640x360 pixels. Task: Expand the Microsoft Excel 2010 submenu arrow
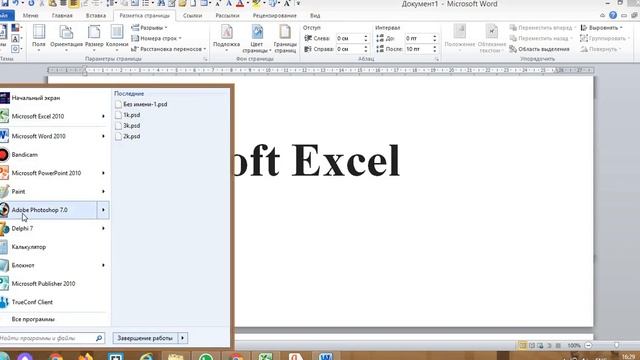click(x=103, y=116)
